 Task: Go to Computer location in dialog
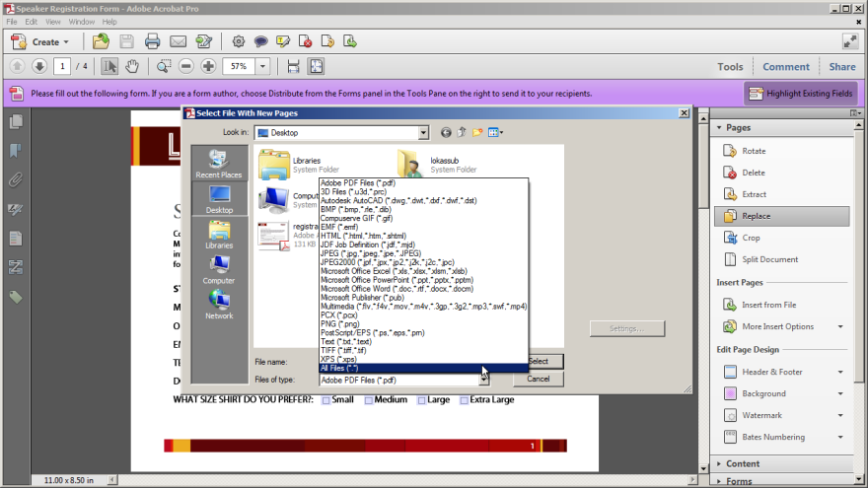coord(219,269)
